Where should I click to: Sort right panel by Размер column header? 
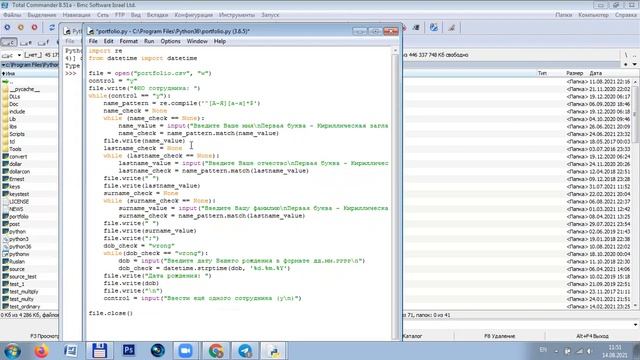click(x=574, y=73)
